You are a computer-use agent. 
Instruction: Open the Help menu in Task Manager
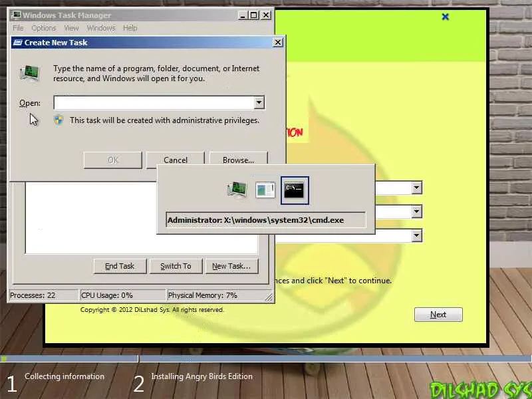[130, 28]
